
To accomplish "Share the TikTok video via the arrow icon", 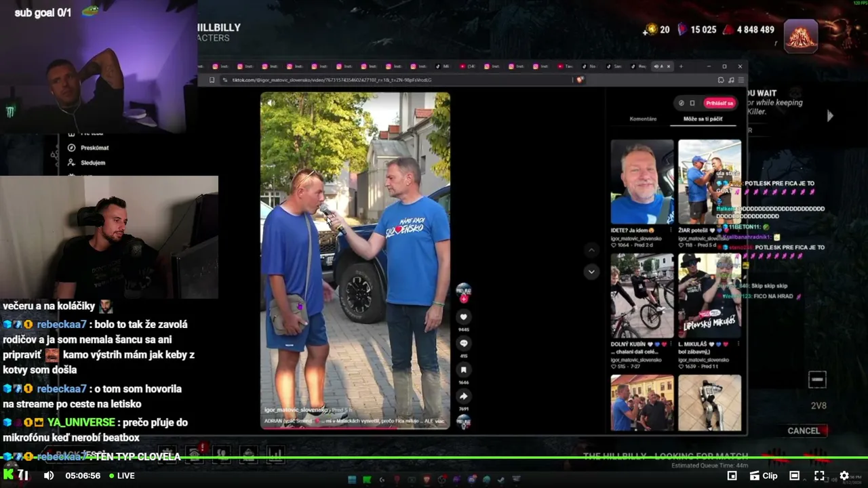I will pyautogui.click(x=464, y=396).
